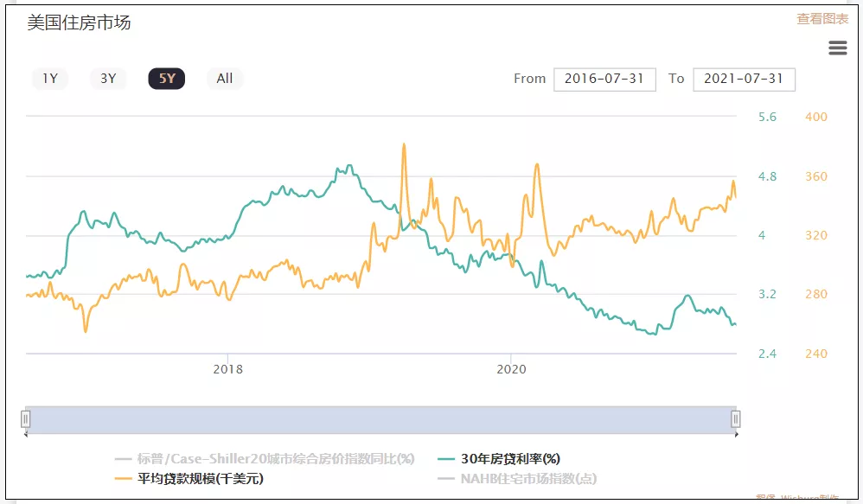The height and width of the screenshot is (504, 863).
Task: Click the teal 30年房贷利率 legend line marker
Action: [x=447, y=459]
